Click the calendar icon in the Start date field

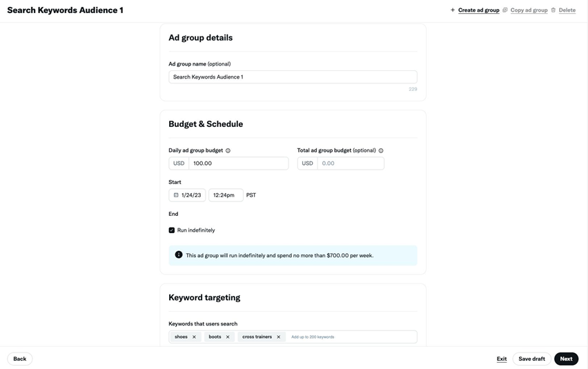[x=176, y=195]
